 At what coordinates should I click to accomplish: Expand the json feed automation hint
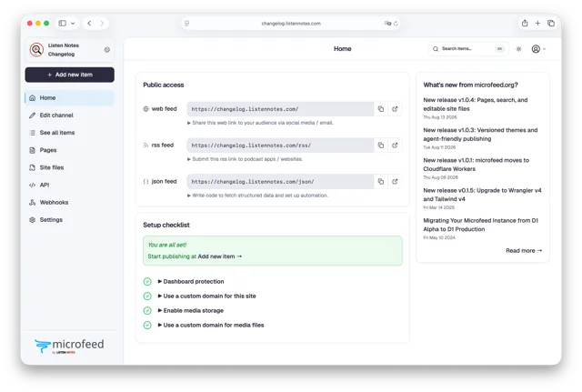click(257, 196)
